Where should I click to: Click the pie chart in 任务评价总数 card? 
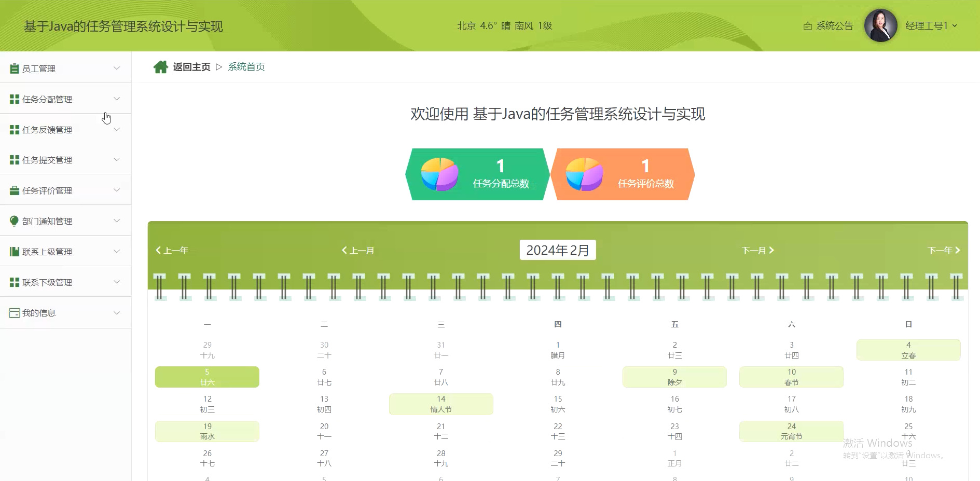(x=584, y=174)
